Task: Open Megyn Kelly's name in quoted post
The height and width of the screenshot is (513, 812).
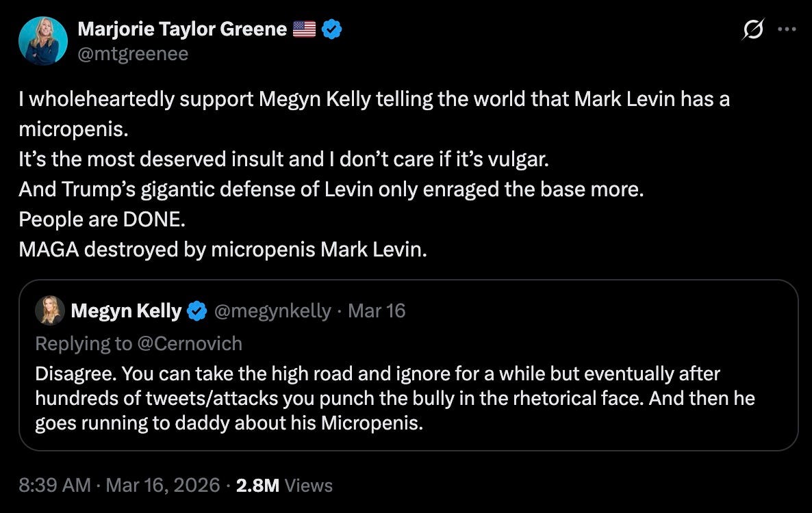Action: click(x=126, y=311)
